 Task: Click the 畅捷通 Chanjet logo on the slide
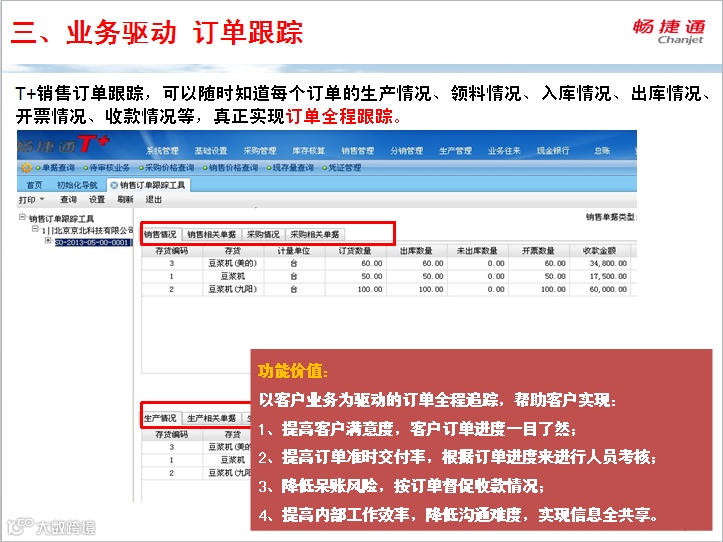click(x=669, y=32)
